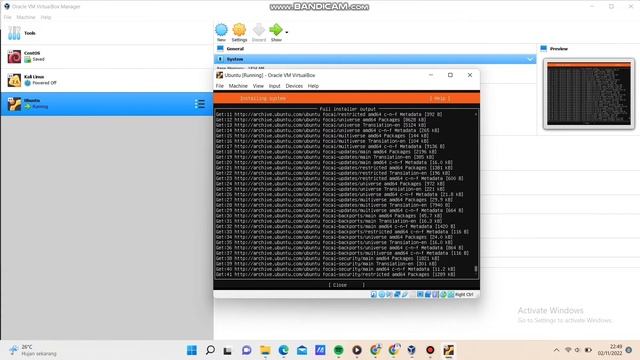
Task: Click green mouse integration icon in status bar
Action: click(443, 294)
